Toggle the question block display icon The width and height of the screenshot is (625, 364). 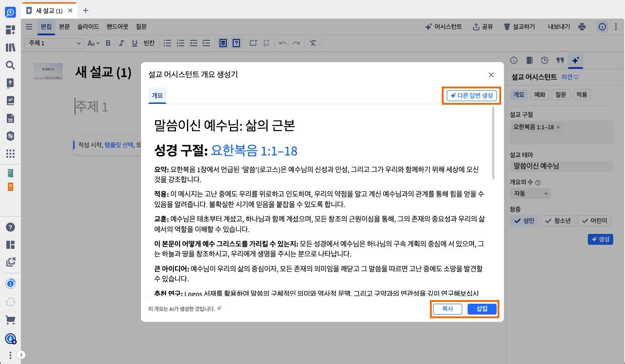pyautogui.click(x=236, y=43)
